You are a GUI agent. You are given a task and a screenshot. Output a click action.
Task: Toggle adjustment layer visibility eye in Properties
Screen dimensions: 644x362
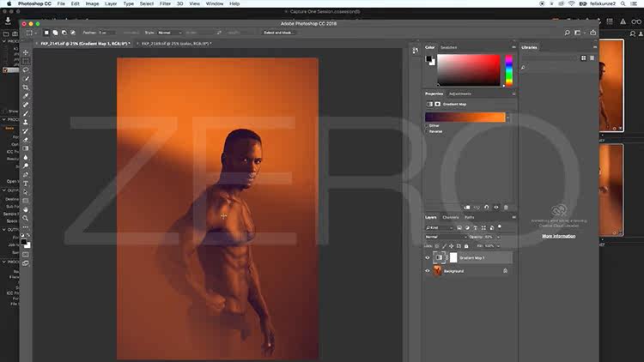click(496, 208)
